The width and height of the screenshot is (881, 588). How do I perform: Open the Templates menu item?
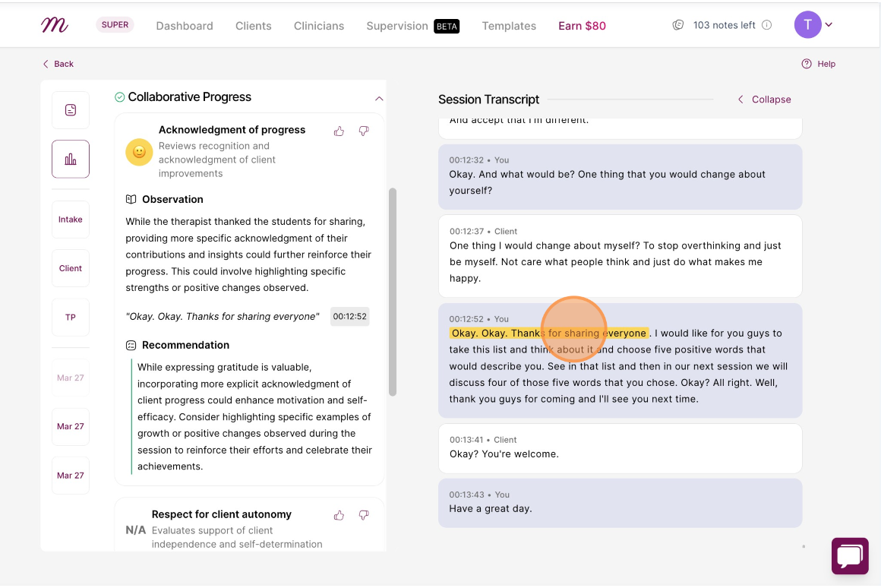click(509, 26)
